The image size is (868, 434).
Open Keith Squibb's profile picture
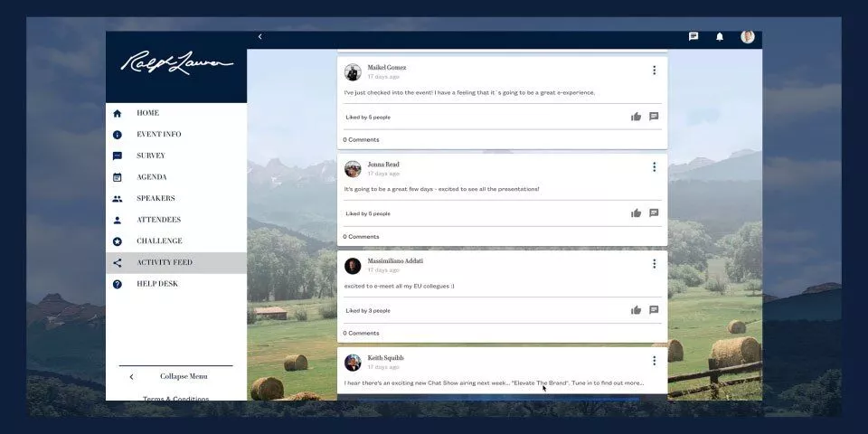point(353,363)
